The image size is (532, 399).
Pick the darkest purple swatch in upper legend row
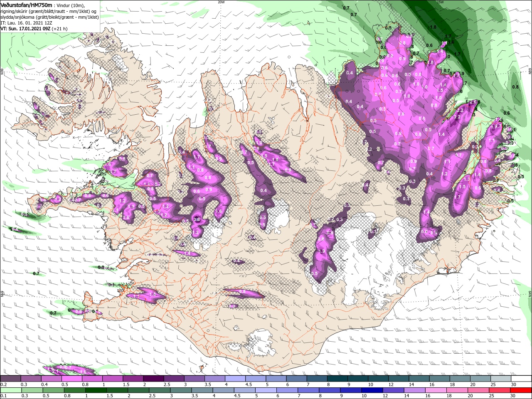pos(153,379)
